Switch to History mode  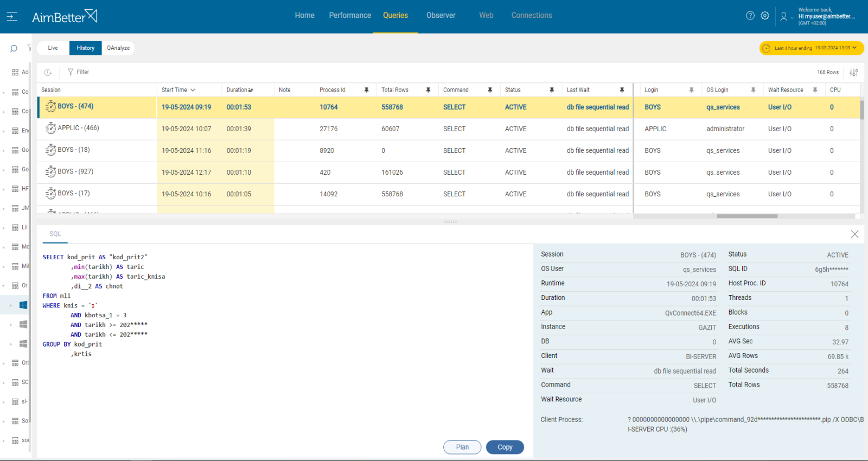[85, 48]
